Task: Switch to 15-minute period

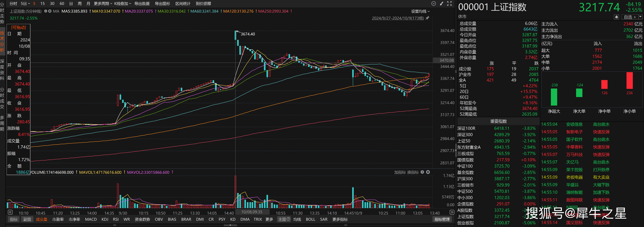Action: coord(43,3)
